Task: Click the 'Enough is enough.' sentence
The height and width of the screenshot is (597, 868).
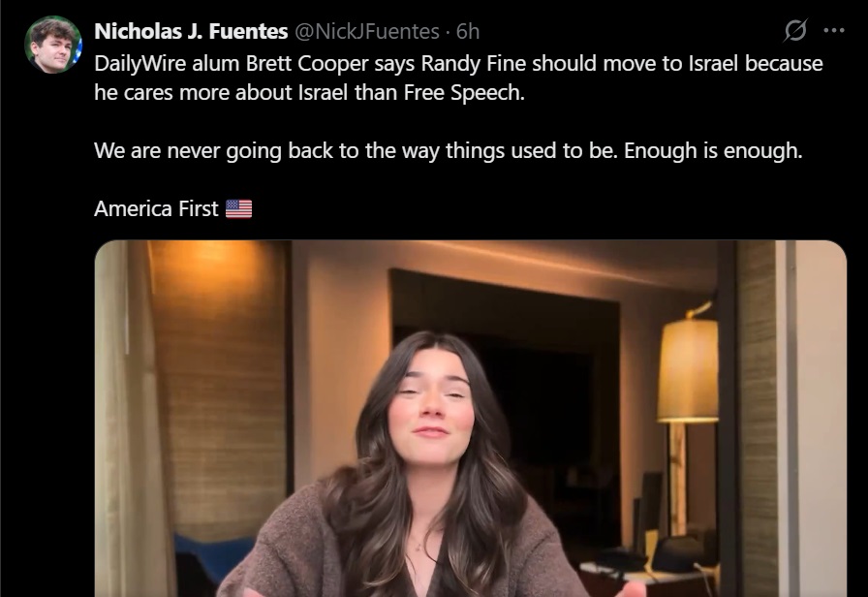Action: pos(713,150)
